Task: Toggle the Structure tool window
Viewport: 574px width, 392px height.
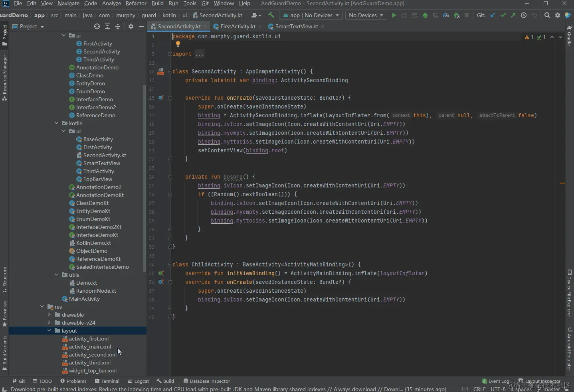Action: tap(5, 279)
